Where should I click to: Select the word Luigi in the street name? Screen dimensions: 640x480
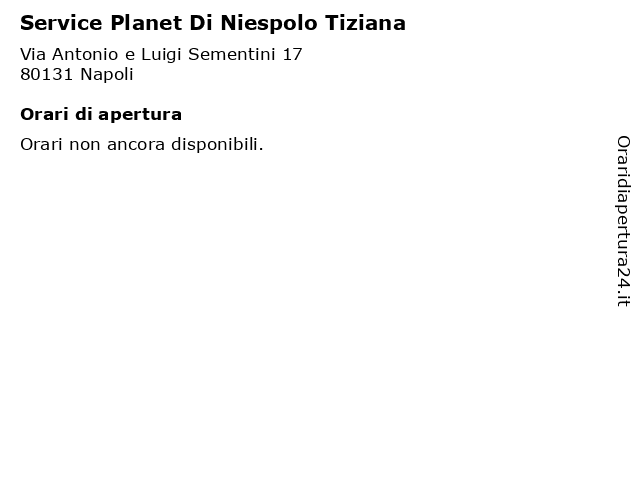[x=161, y=55]
